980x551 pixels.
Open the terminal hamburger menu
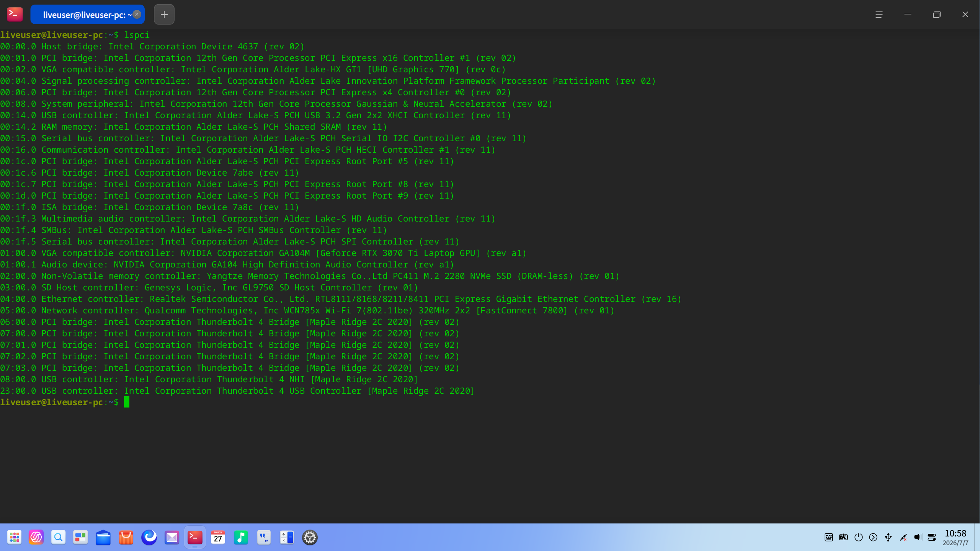click(x=879, y=15)
